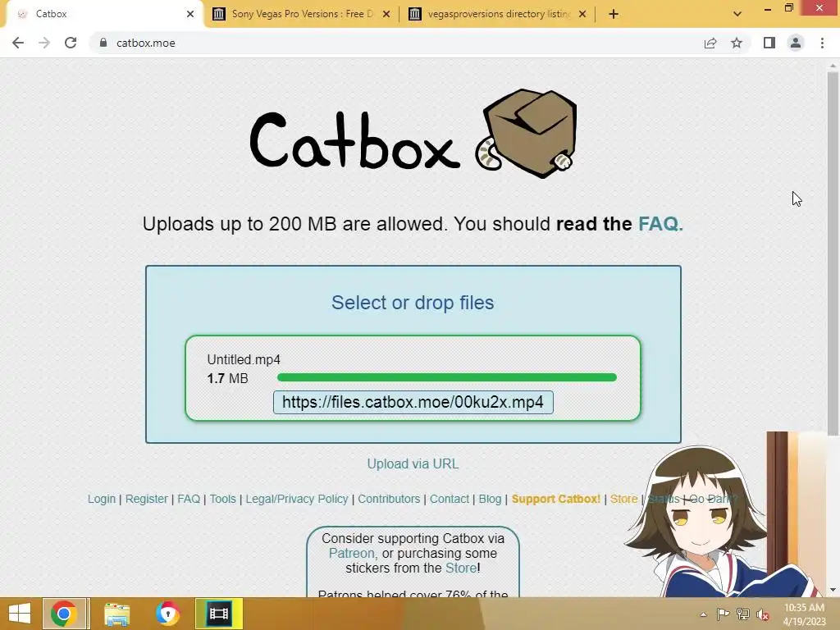Open Chrome three-dot menu
The height and width of the screenshot is (630, 840).
(822, 43)
